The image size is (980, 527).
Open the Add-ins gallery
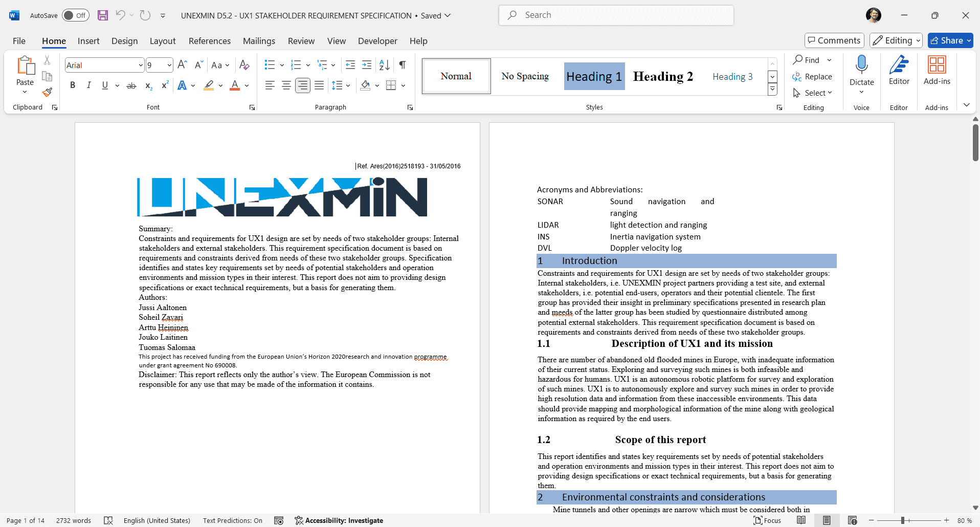pos(937,71)
